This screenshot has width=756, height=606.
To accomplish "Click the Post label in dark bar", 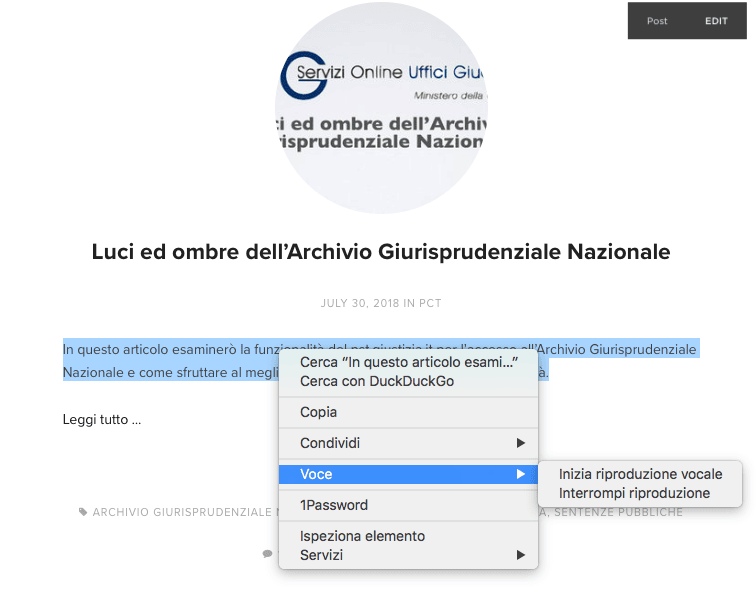I will coord(657,21).
